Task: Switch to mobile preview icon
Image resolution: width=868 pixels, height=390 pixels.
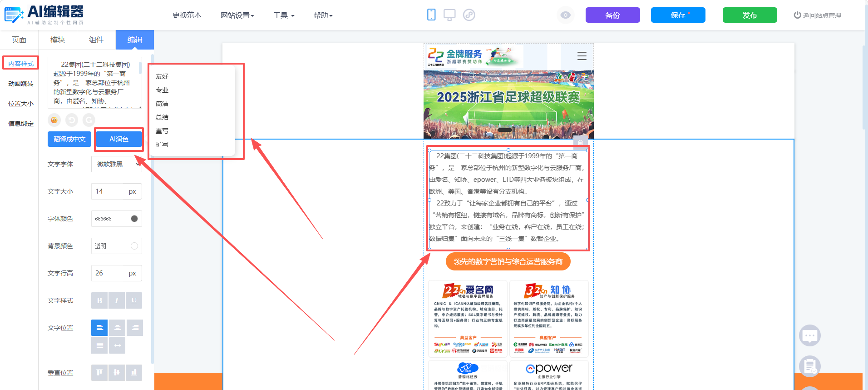Action: 431,15
